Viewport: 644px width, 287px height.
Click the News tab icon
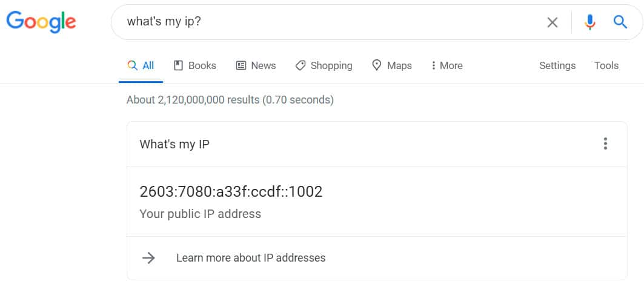241,65
